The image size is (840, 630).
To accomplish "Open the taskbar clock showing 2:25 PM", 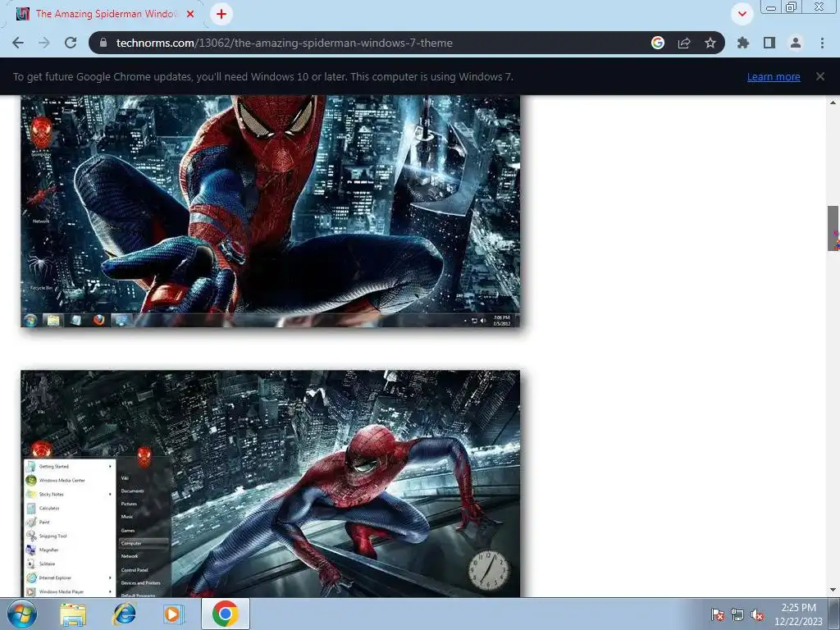I will 798,614.
